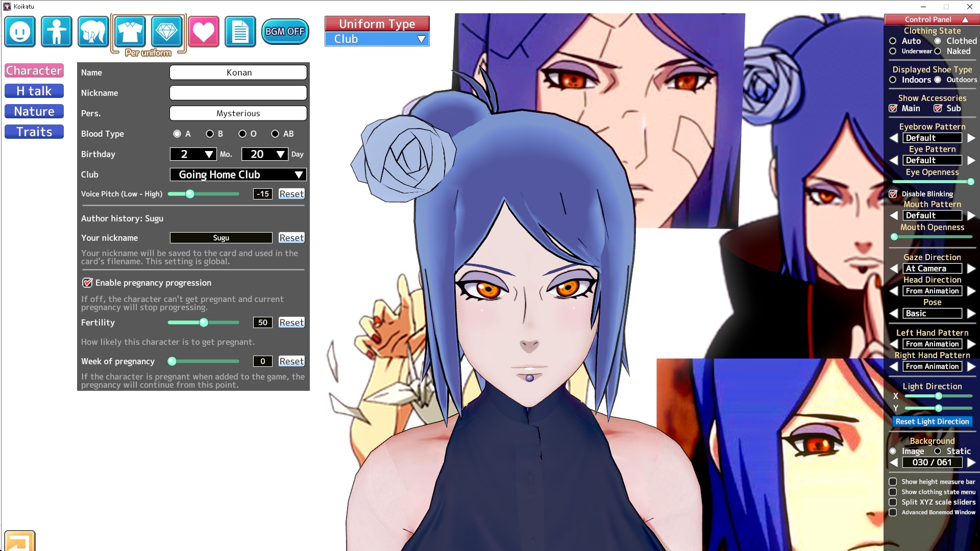Open the H talk section
980x551 pixels.
pos(34,91)
